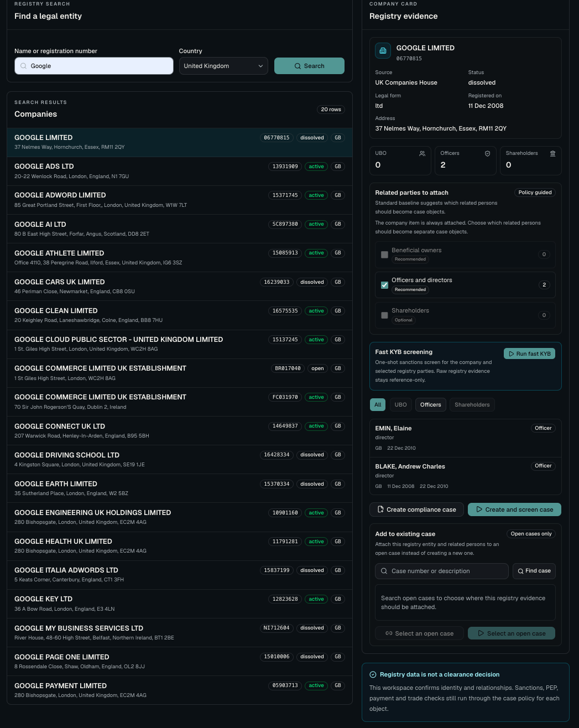Select GOOGLE CLEAN LIMITED result
Image resolution: width=579 pixels, height=728 pixels.
pyautogui.click(x=180, y=315)
